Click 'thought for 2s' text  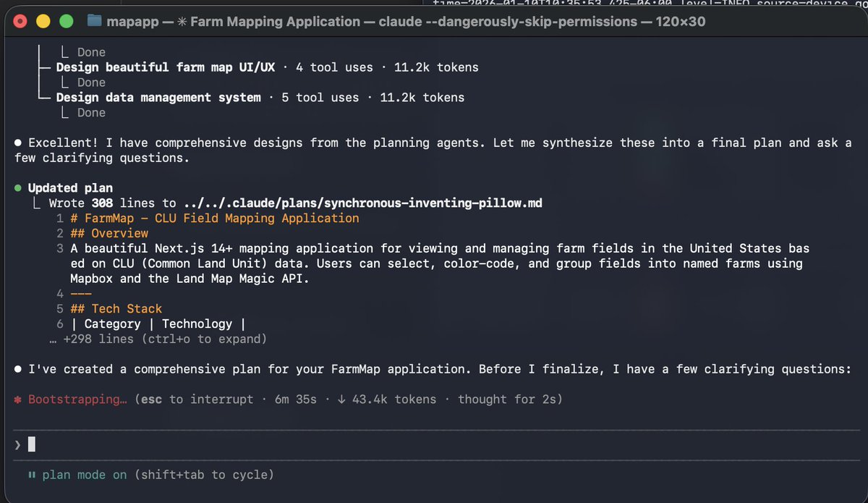(x=507, y=400)
